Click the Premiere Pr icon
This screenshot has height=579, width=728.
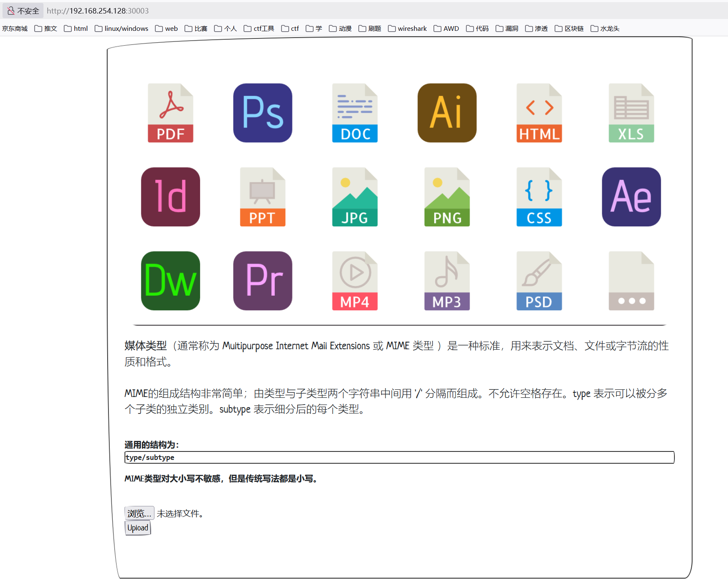coord(263,281)
